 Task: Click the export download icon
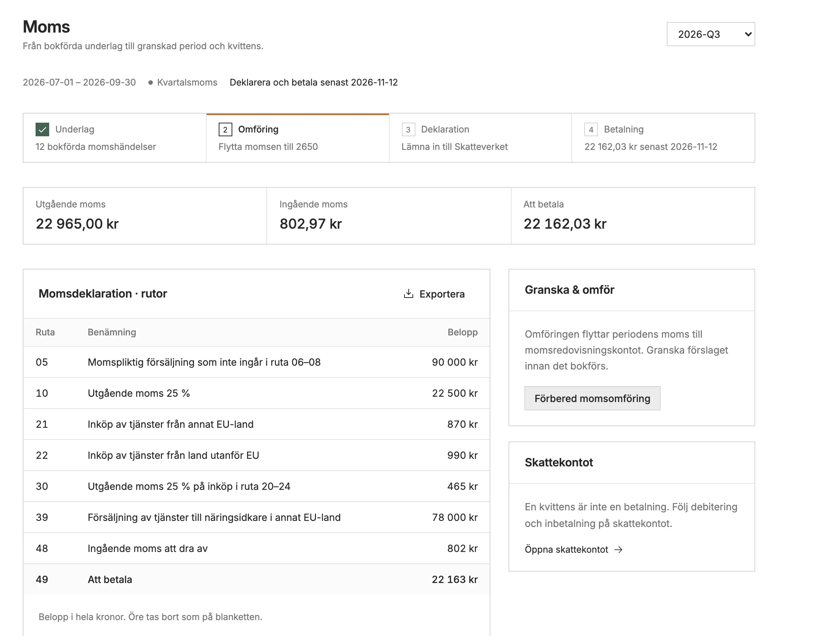pos(408,294)
